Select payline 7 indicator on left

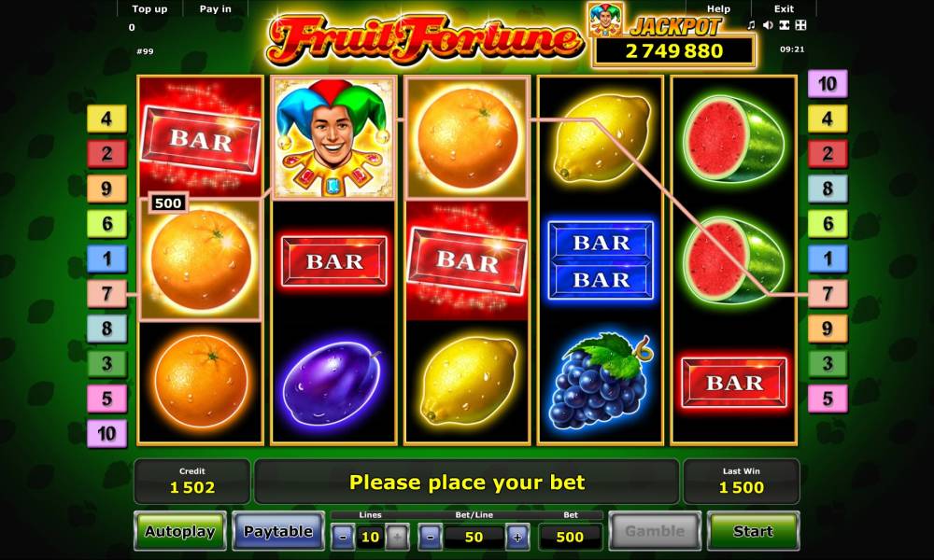(x=106, y=293)
